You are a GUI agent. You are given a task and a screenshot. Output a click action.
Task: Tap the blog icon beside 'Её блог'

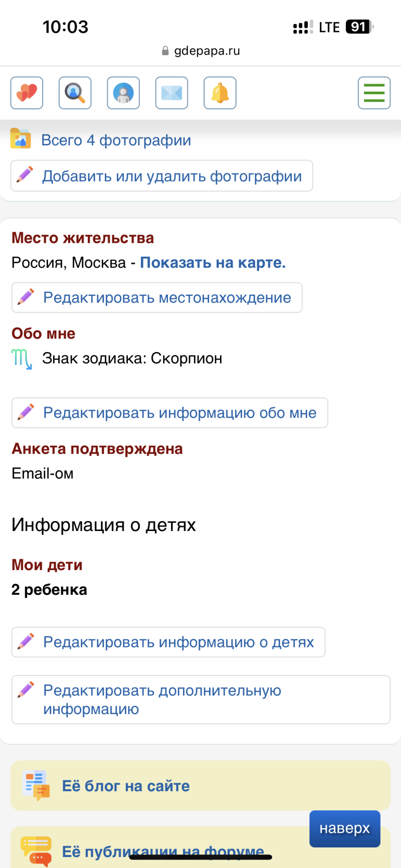[36, 785]
